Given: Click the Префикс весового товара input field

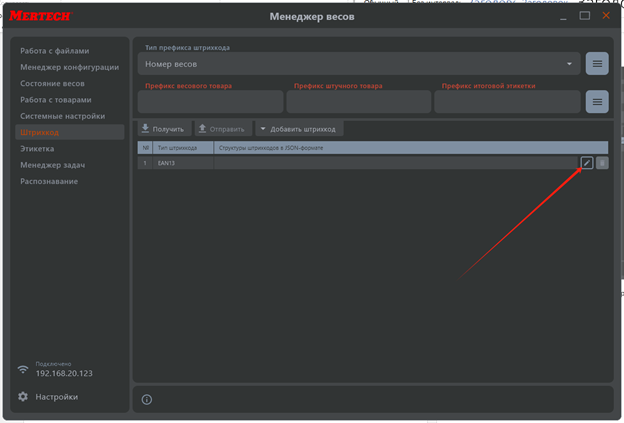Looking at the screenshot, I should [x=210, y=102].
